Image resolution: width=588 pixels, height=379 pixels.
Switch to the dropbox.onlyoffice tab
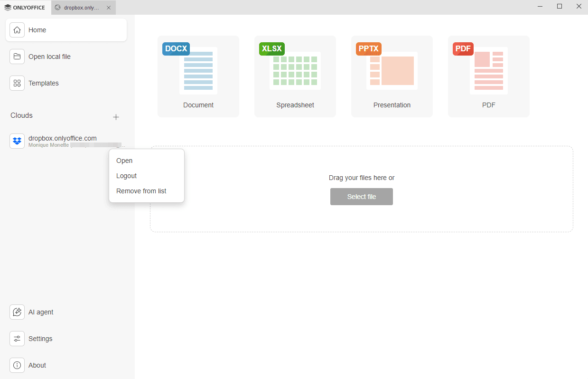click(81, 8)
